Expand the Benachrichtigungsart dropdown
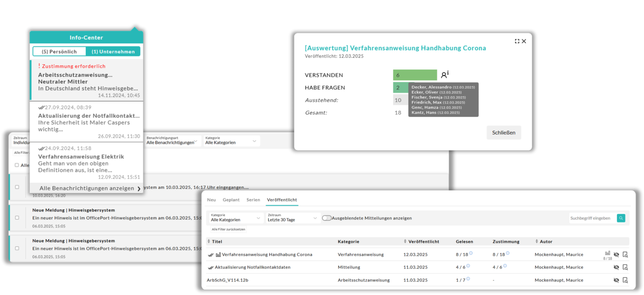 [x=172, y=141]
